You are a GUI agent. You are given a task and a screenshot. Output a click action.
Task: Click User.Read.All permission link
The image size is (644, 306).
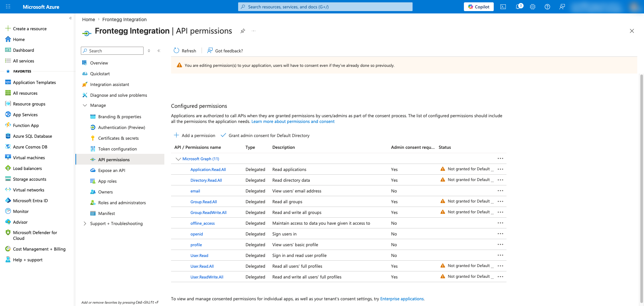(202, 266)
